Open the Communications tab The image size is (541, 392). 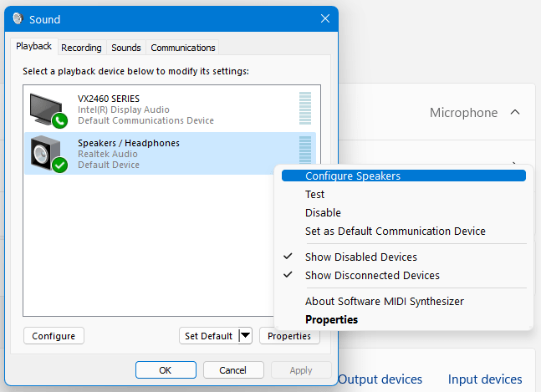pos(183,48)
